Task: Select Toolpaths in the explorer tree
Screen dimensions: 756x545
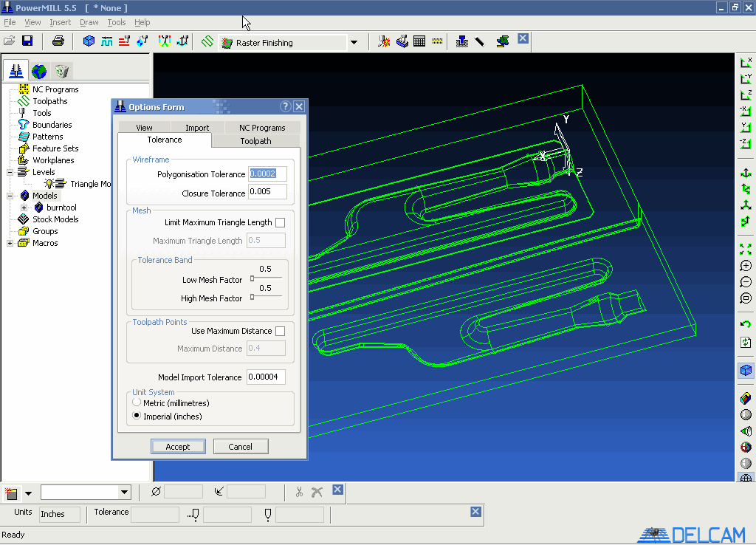Action: click(x=49, y=101)
